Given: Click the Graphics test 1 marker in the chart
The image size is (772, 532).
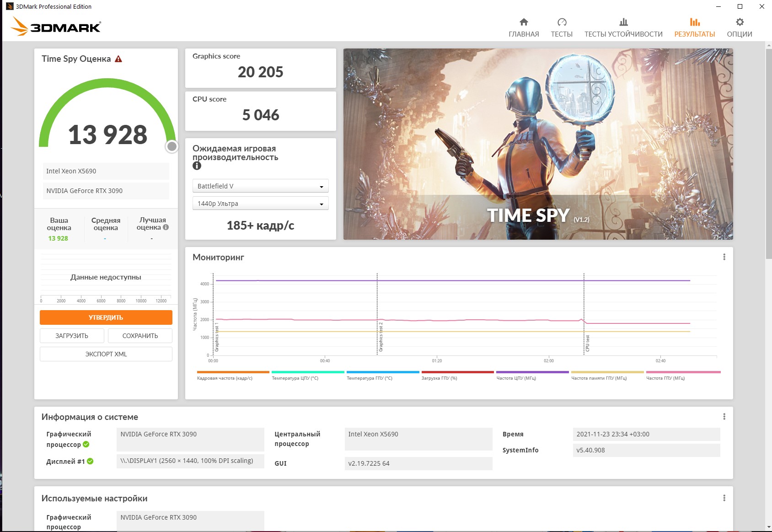Looking at the screenshot, I should (x=217, y=337).
